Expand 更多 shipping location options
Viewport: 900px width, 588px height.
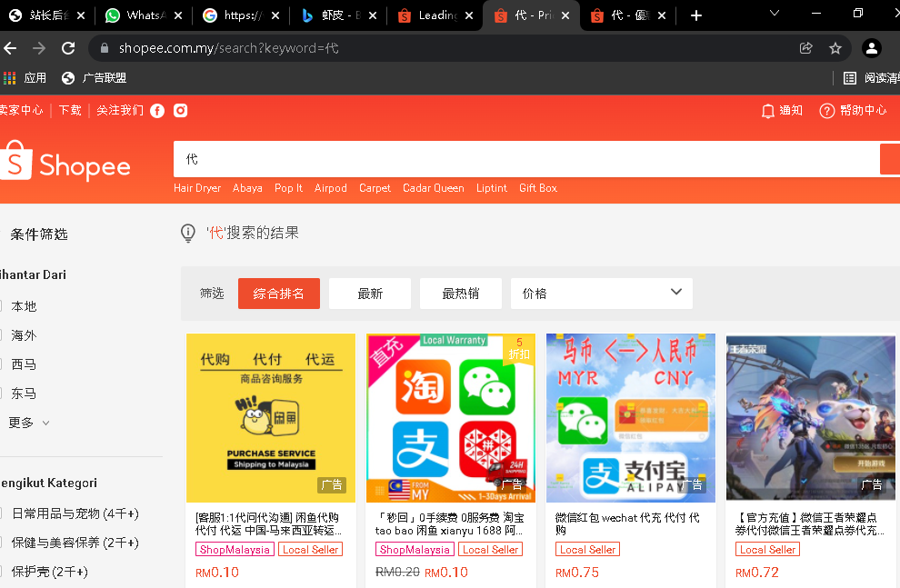[x=28, y=423]
